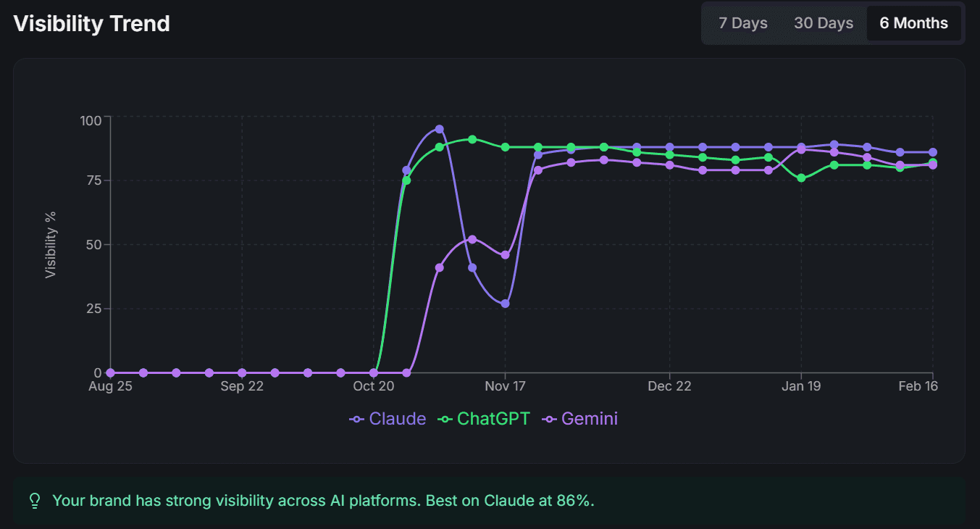Click the Claude link in the insight text

click(508, 500)
